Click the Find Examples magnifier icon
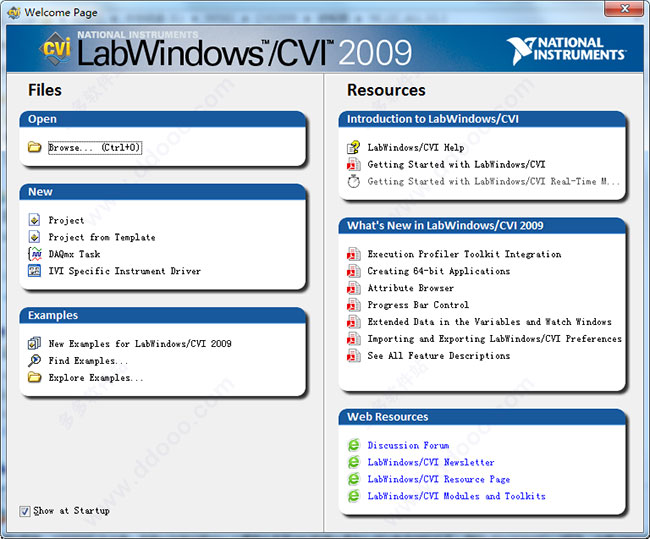This screenshot has height=539, width=650. [x=34, y=360]
